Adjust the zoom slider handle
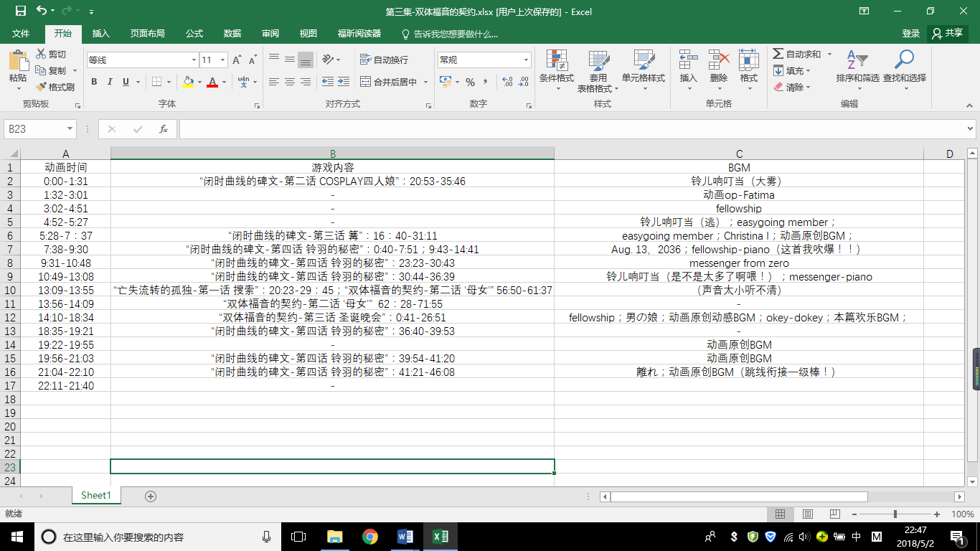Viewport: 980px width, 551px height. [895, 514]
